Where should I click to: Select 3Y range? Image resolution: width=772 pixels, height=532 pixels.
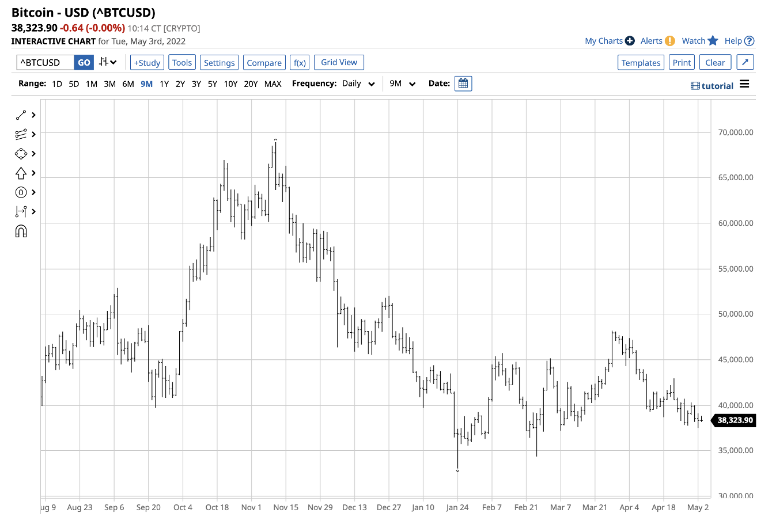196,84
